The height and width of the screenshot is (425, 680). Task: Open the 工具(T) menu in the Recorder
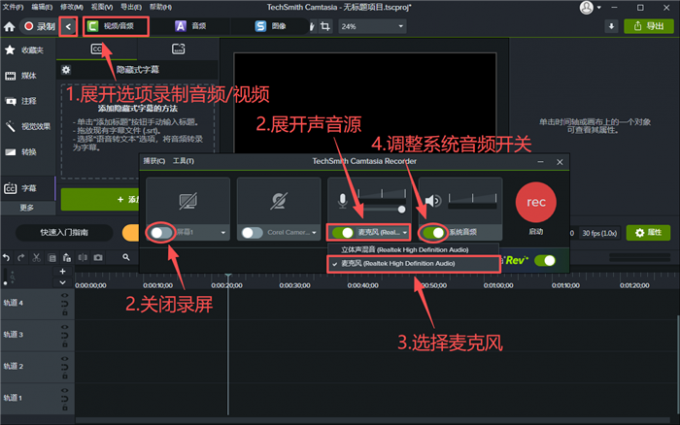[x=183, y=161]
